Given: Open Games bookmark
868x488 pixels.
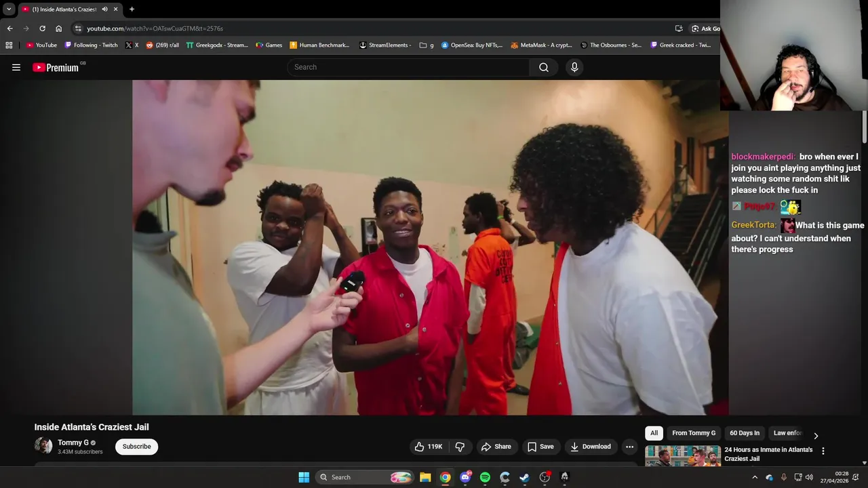Looking at the screenshot, I should [x=269, y=45].
